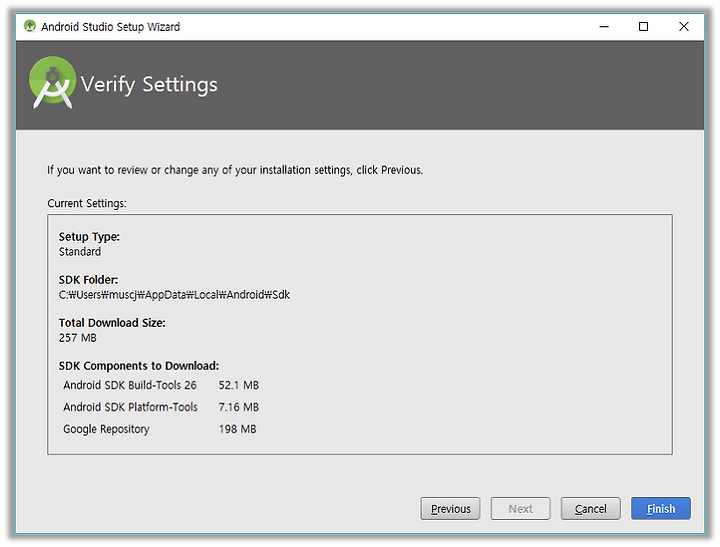Select the 'Verify Settings' heading
Viewport: 720px width, 547px height.
point(149,85)
